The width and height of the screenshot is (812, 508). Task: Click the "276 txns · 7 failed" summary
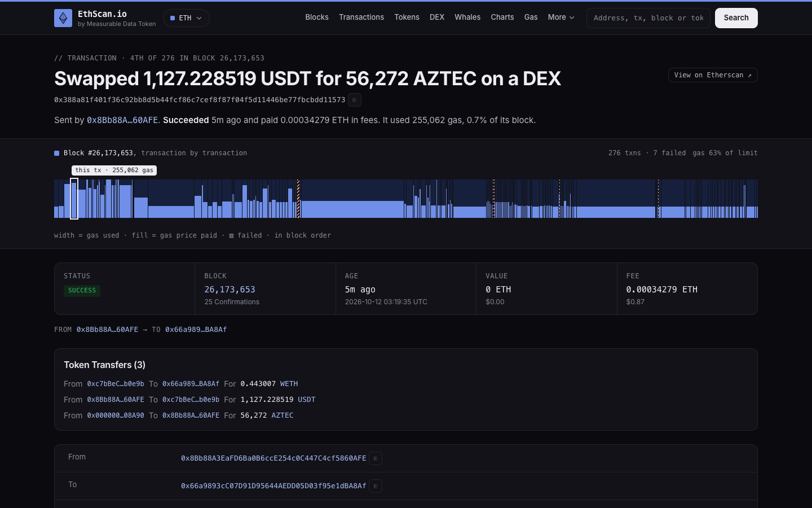click(647, 153)
